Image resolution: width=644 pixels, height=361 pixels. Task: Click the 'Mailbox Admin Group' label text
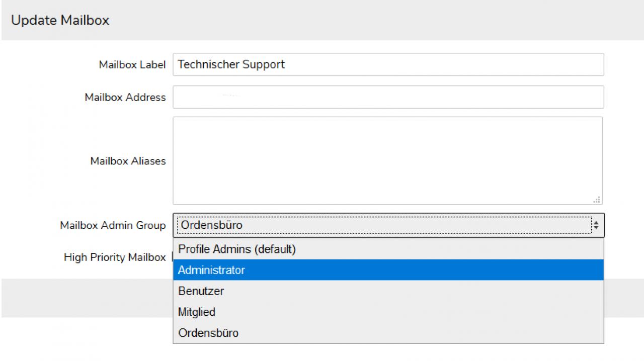tap(113, 225)
